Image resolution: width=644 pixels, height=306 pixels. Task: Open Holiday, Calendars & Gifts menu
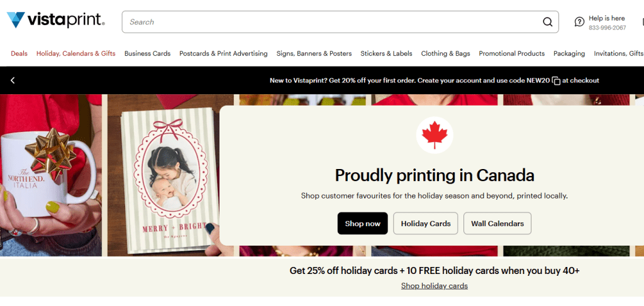[76, 53]
